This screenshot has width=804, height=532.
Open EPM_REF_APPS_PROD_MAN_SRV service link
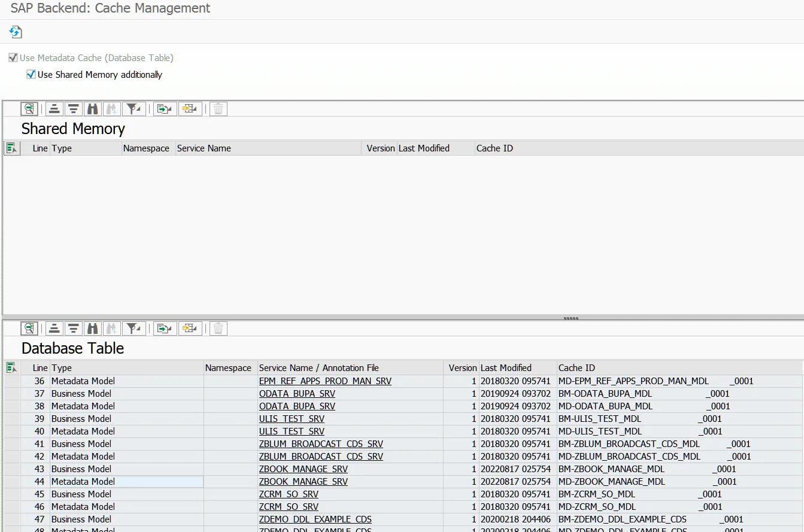click(x=325, y=381)
